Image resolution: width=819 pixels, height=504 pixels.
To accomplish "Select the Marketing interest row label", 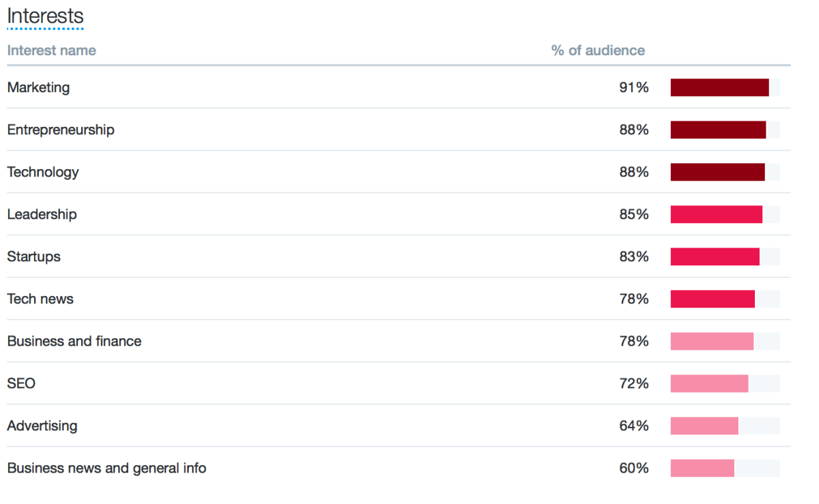I will (x=38, y=87).
